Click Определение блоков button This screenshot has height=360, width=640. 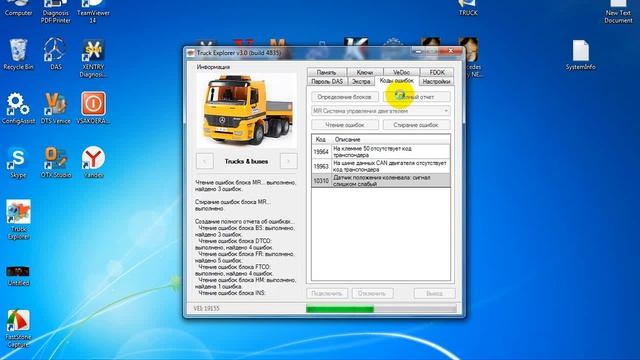point(344,97)
